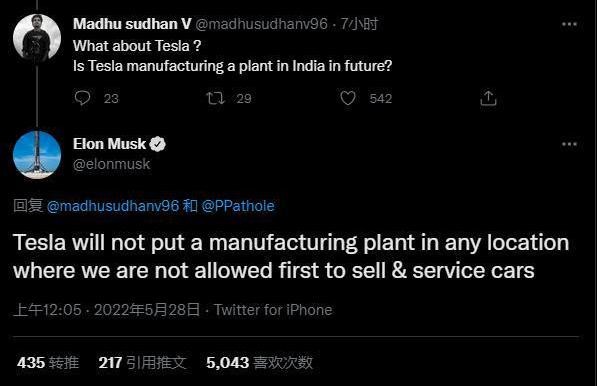The width and height of the screenshot is (598, 386).
Task: Click the @madhusudhanv96 handle in tweet header
Action: click(x=261, y=24)
